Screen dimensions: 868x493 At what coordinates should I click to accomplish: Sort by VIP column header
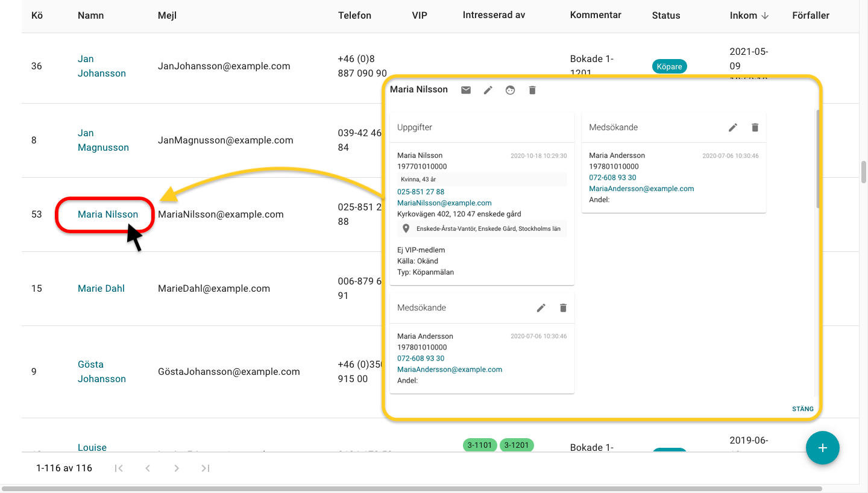click(420, 15)
